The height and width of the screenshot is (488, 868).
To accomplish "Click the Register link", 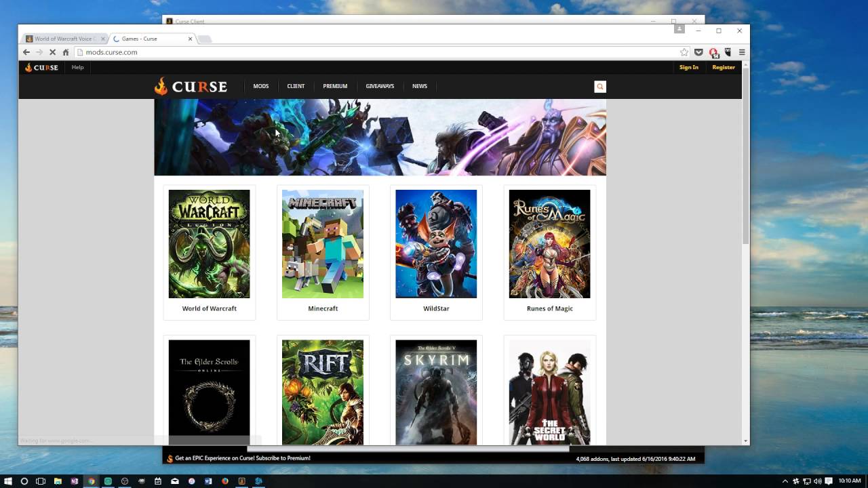I will (724, 67).
